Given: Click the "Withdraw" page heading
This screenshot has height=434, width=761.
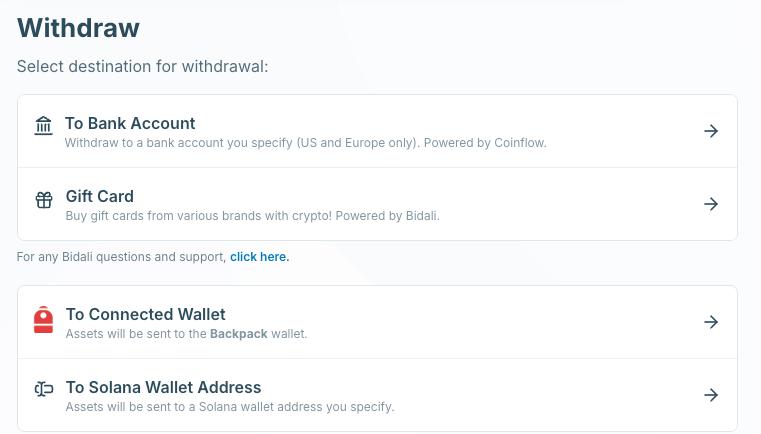Looking at the screenshot, I should pos(78,28).
